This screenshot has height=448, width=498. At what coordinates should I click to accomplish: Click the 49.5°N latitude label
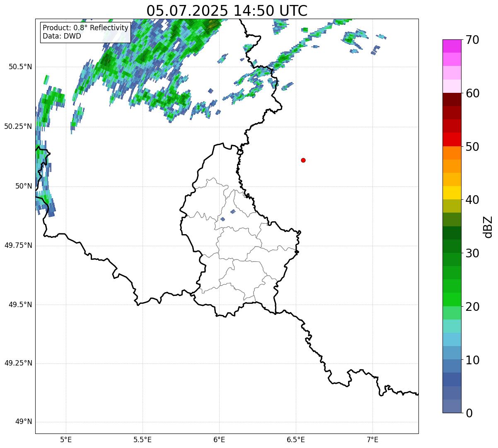[21, 305]
